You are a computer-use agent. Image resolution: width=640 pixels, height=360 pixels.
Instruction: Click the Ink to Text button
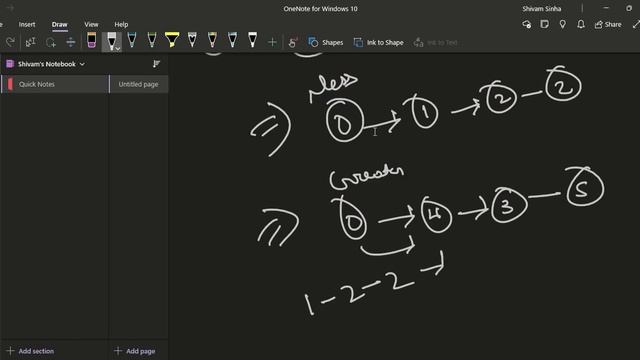pos(436,42)
